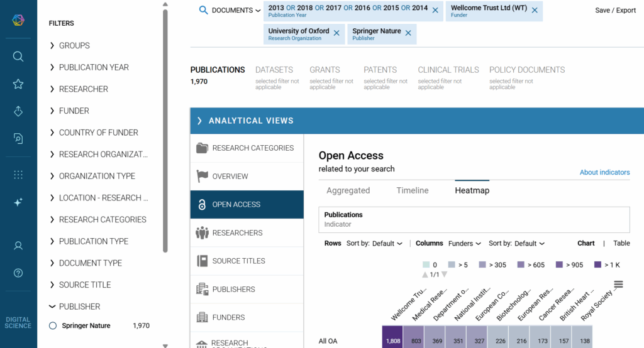Switch to the Timeline tab
This screenshot has height=348, width=644.
(412, 190)
